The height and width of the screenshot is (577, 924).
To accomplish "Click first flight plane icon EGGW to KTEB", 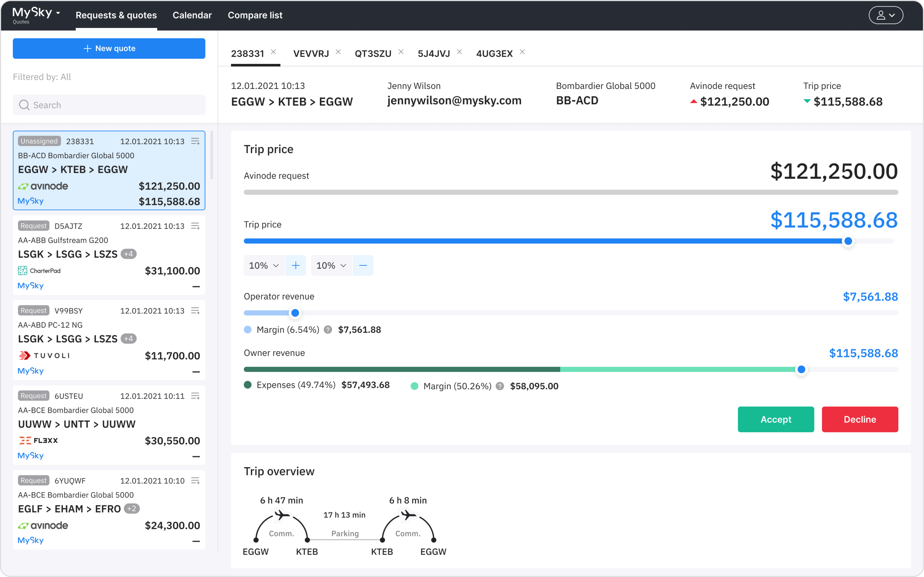I will click(282, 515).
